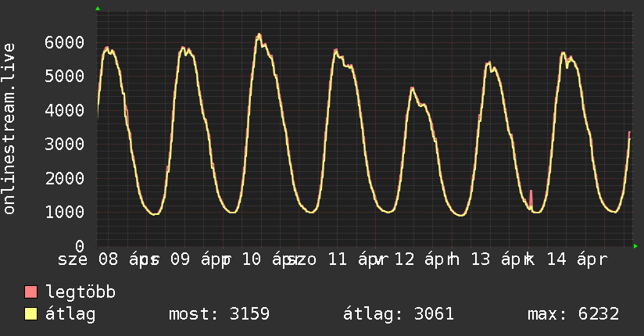Viewport: 644px width, 336px height.
Task: Click the 'k 14 ápr' date label
Action: (x=567, y=259)
